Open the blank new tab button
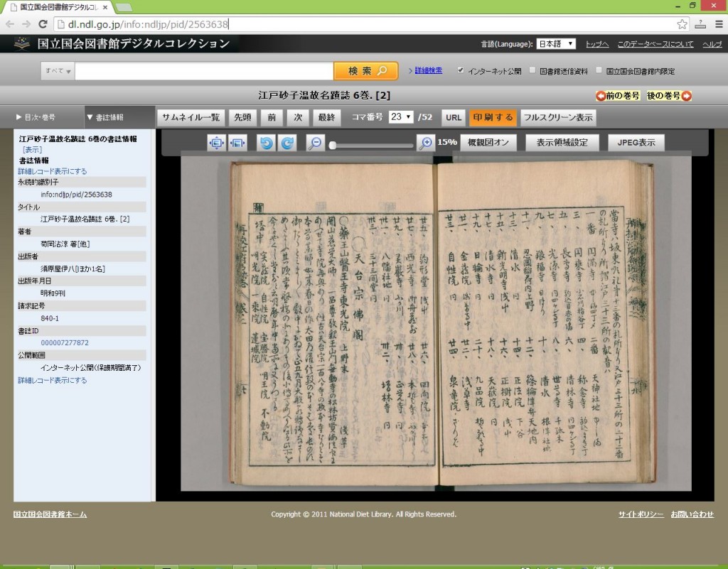Viewport: 728px width, 569px height. pos(124,7)
